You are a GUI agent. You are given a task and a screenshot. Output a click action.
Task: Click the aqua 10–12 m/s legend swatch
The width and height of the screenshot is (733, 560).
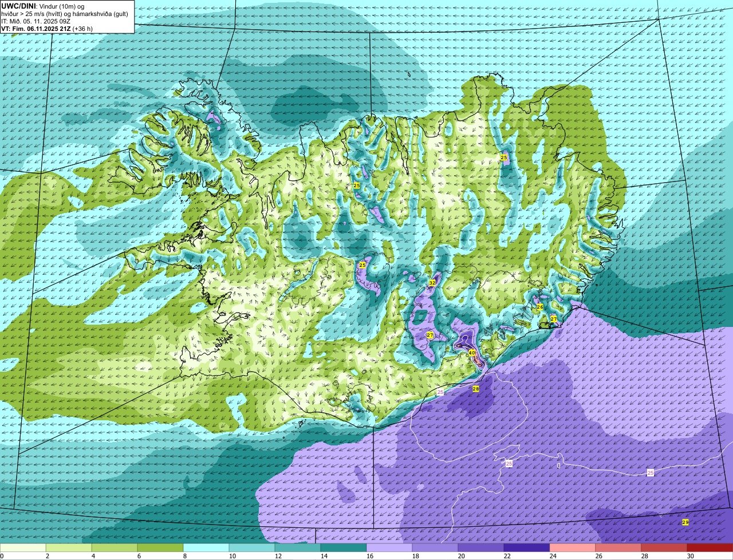(x=252, y=547)
